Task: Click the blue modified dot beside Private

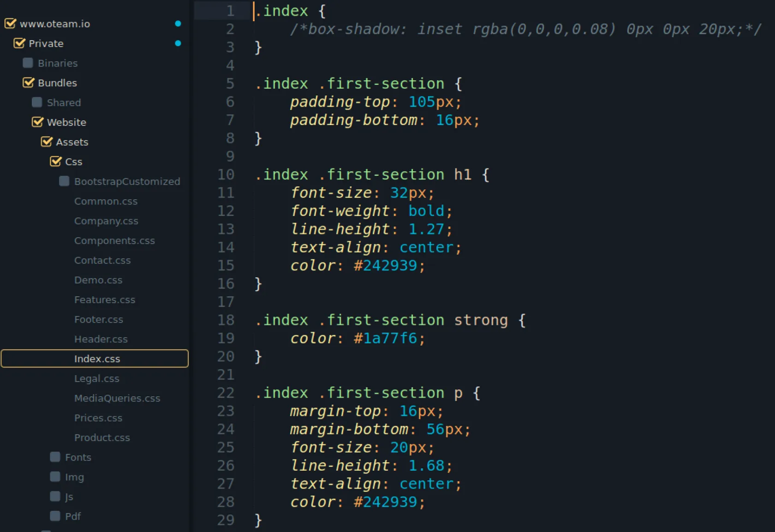Action: click(178, 43)
